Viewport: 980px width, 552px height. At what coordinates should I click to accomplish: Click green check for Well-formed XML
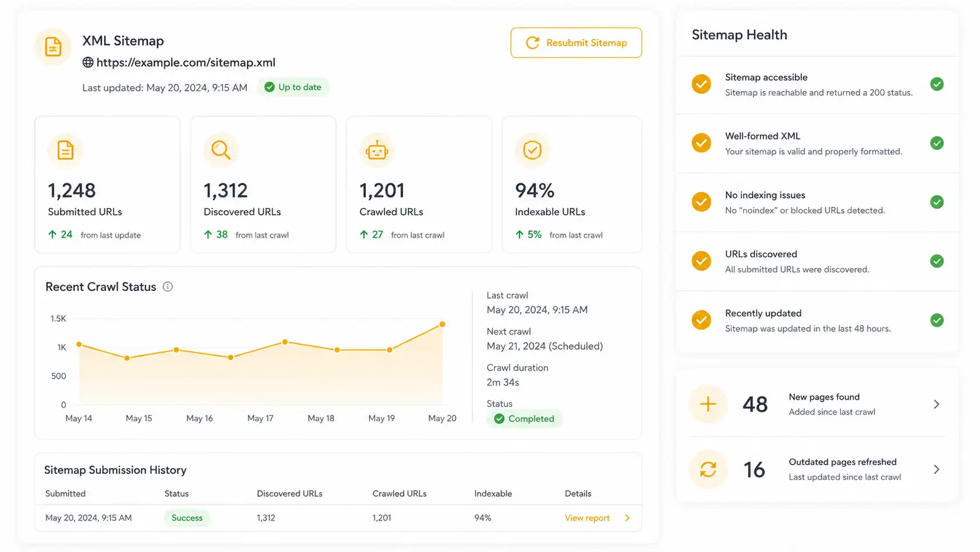coord(937,143)
